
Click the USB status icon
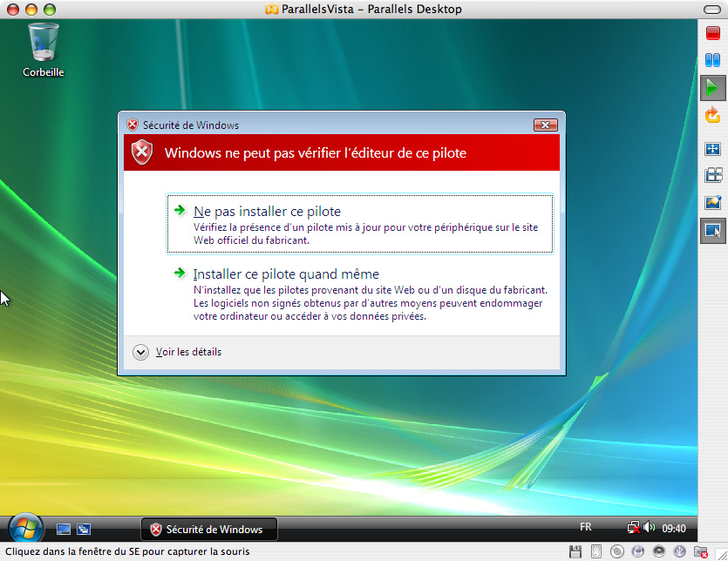680,551
